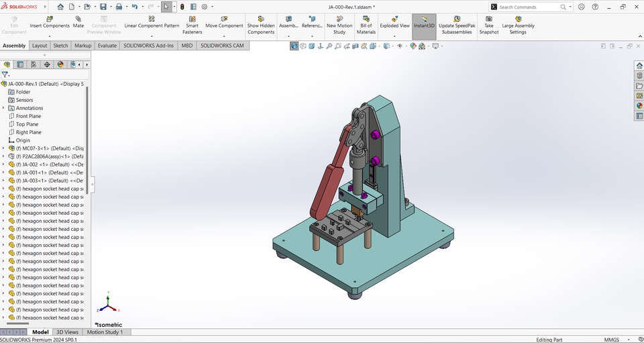Select Move Component tool
Screen dimensions: 644x343
(x=224, y=22)
